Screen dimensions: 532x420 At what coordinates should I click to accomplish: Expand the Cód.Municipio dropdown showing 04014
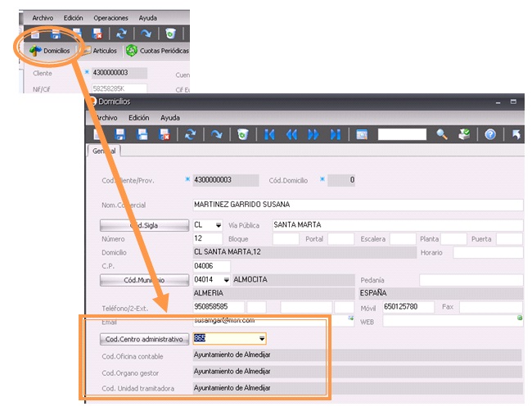point(226,280)
